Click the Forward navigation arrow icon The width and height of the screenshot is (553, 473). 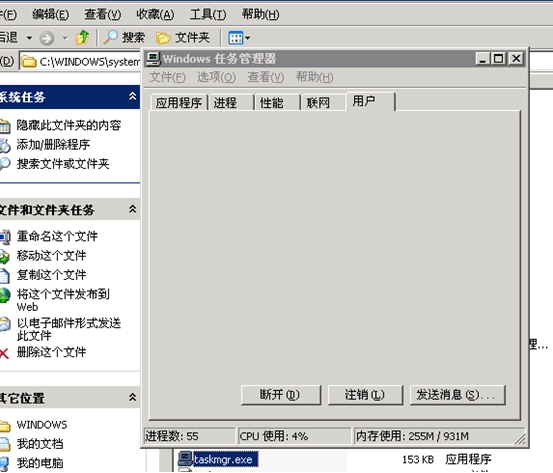(x=47, y=38)
